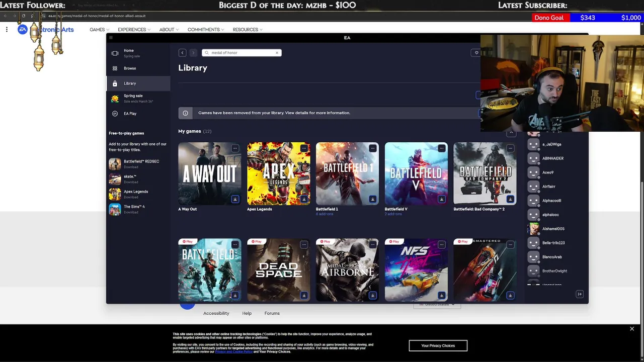Click Your Privacy Choices button
Viewport: 644px width, 362px height.
coord(438,345)
